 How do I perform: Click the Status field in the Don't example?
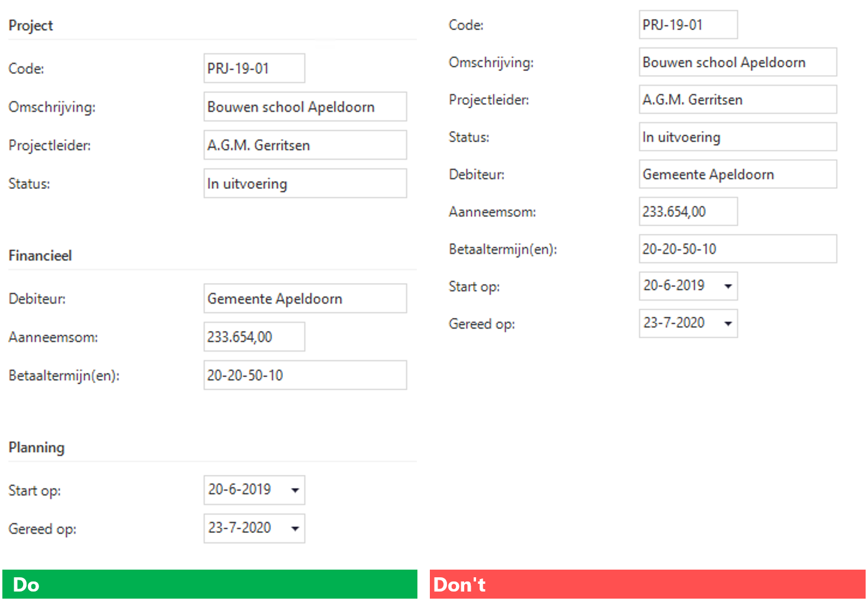point(738,137)
